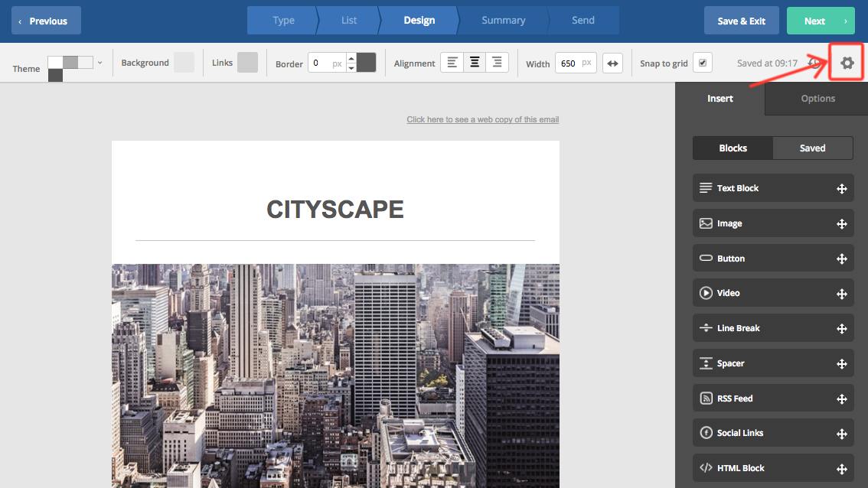Click the Video block play icon

coord(706,293)
